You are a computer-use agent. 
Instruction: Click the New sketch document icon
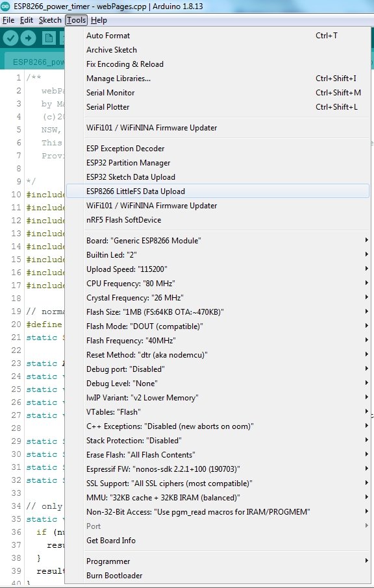point(49,38)
